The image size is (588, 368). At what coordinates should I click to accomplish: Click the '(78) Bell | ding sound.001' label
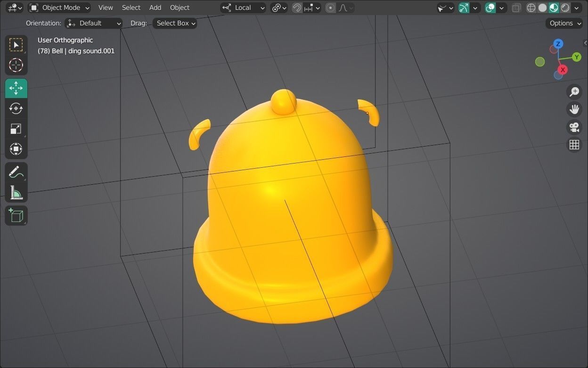click(x=76, y=51)
